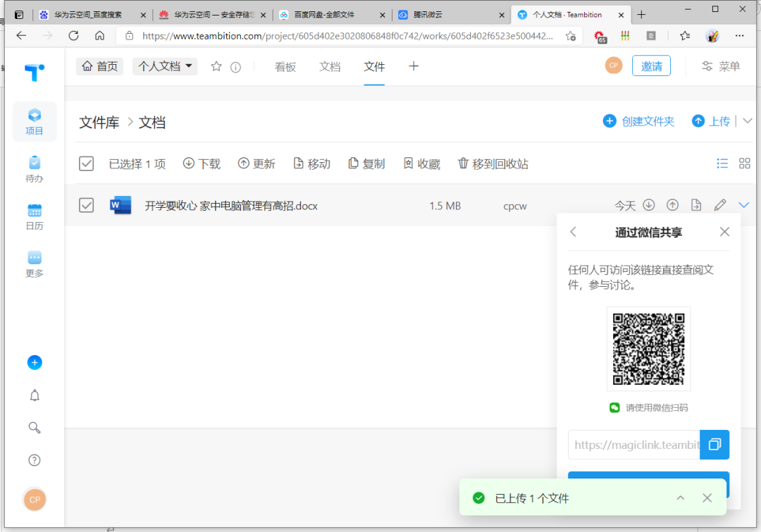Open the 项目 section in sidebar
Viewport: 761px width, 532px height.
coord(35,121)
